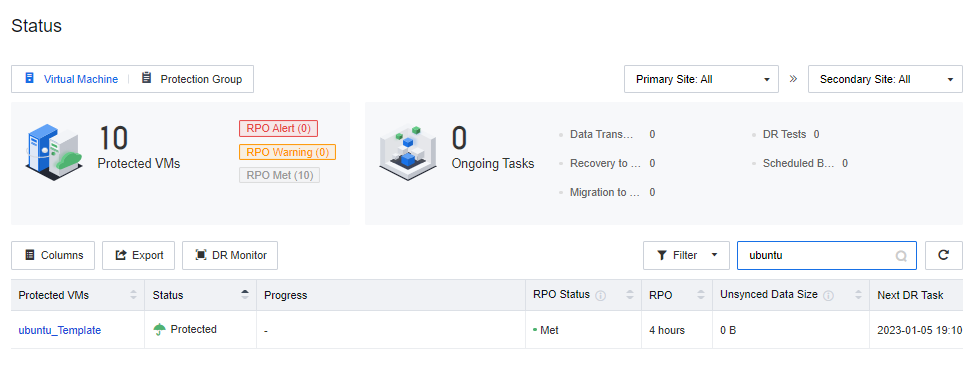Click the 2023-01-05 next task date
Screen dimensions: 978x378
click(920, 330)
